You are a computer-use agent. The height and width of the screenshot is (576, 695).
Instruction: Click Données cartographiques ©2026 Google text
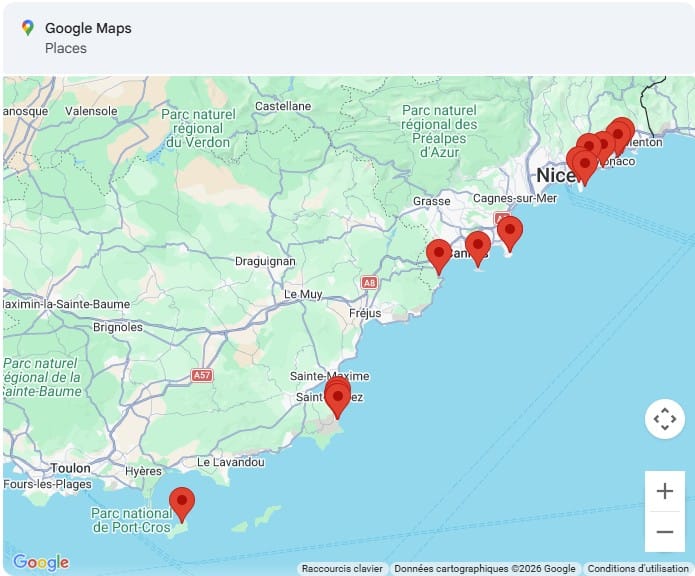pyautogui.click(x=485, y=568)
